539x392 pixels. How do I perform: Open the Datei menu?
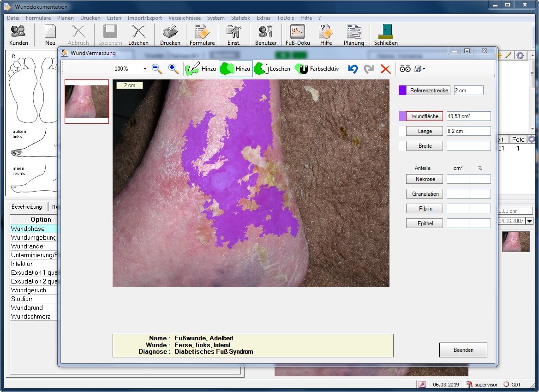tap(13, 18)
